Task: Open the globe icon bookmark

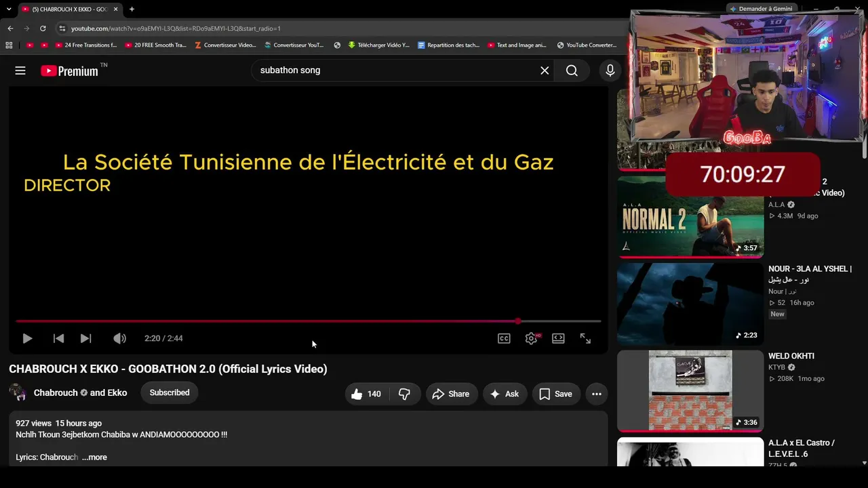Action: pos(337,45)
